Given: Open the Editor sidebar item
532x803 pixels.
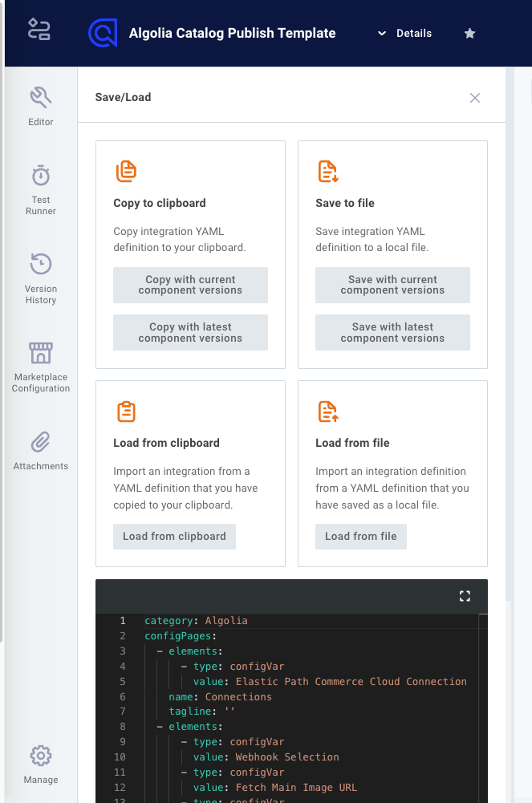Looking at the screenshot, I should point(41,107).
